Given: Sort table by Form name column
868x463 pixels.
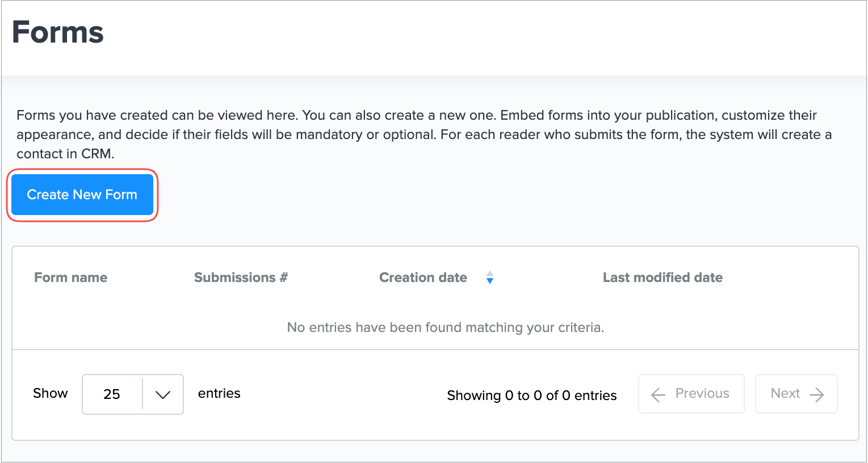Looking at the screenshot, I should (x=70, y=277).
